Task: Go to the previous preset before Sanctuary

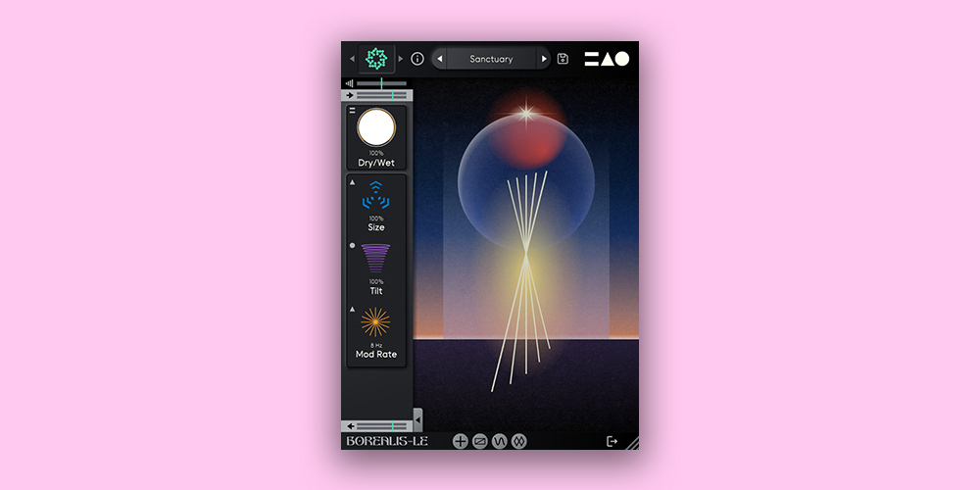Action: point(439,59)
